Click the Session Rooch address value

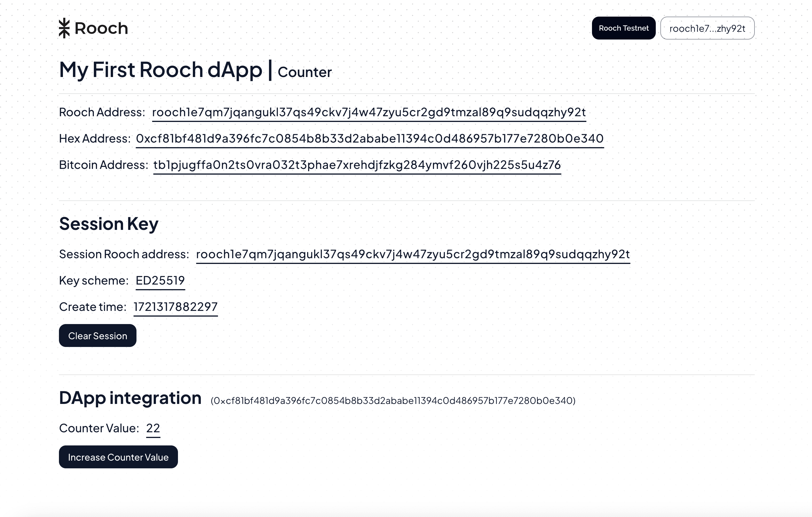[413, 254]
